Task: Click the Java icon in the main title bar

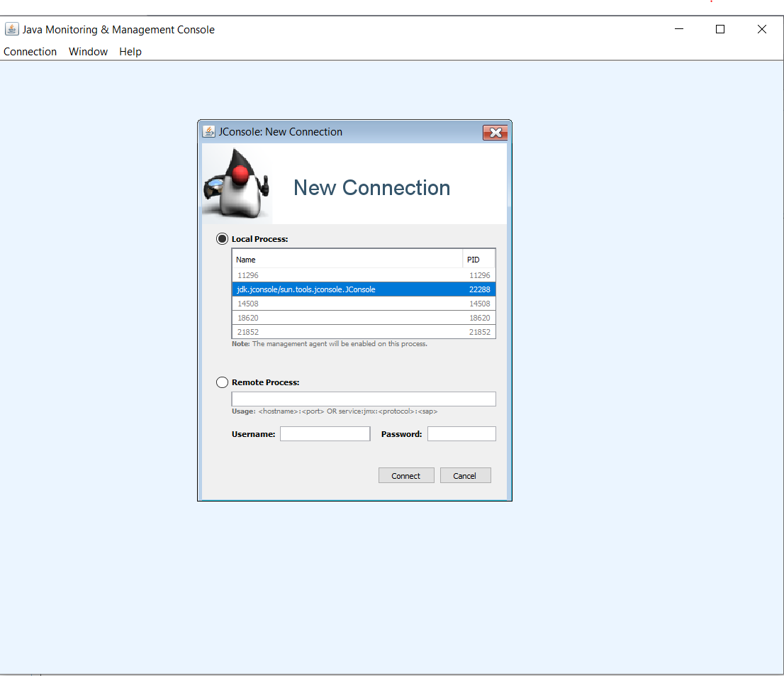Action: click(12, 29)
